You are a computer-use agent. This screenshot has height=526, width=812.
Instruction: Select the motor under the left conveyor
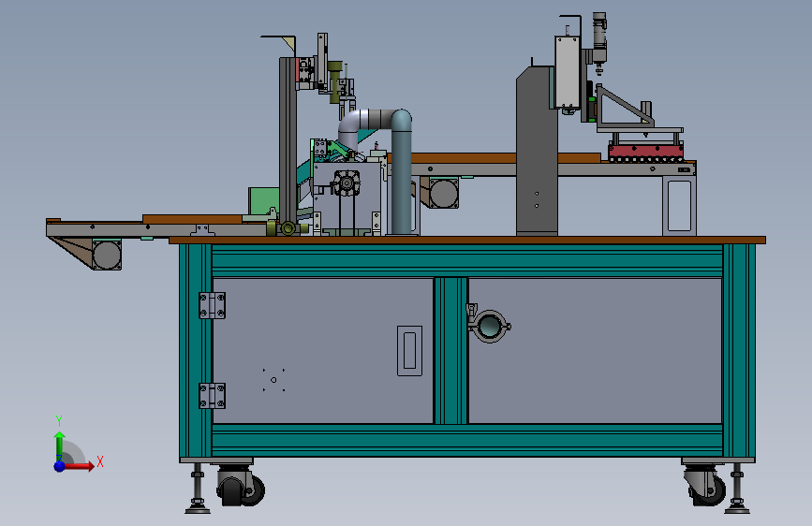107,255
